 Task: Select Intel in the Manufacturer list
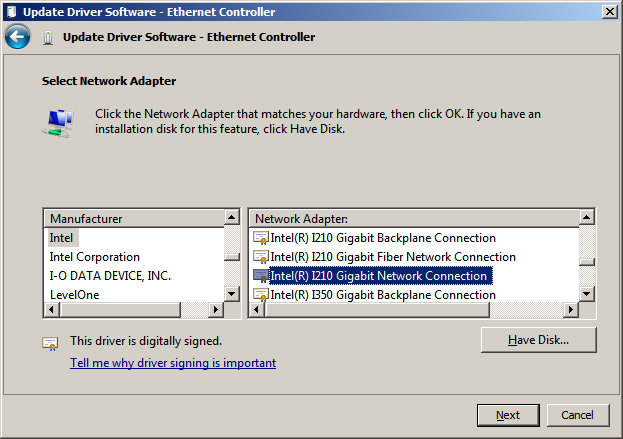(x=61, y=238)
